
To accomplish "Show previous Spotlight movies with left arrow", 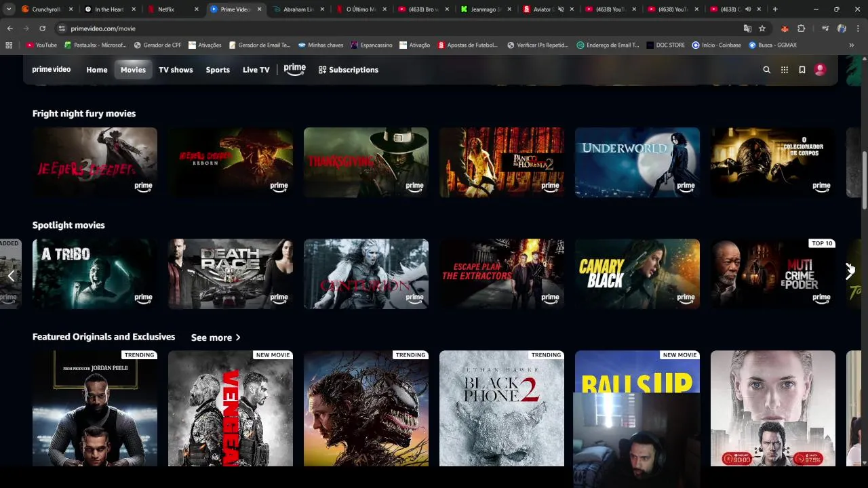I will [x=11, y=276].
